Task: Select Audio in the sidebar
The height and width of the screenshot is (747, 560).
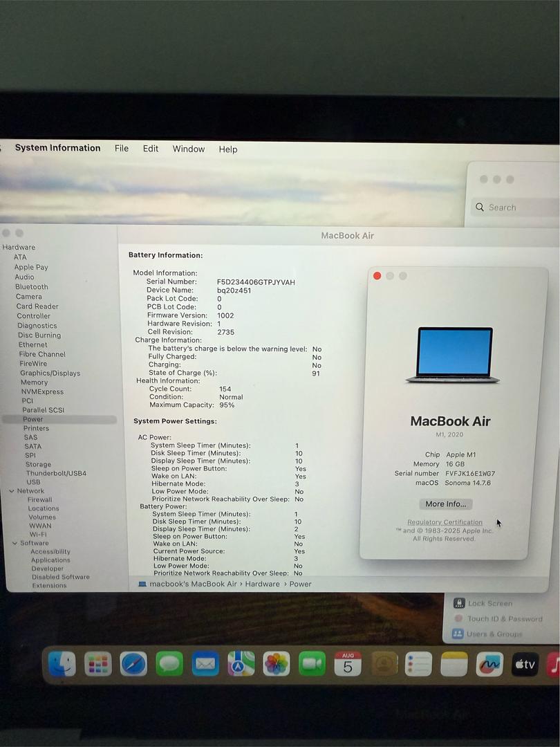Action: point(24,277)
